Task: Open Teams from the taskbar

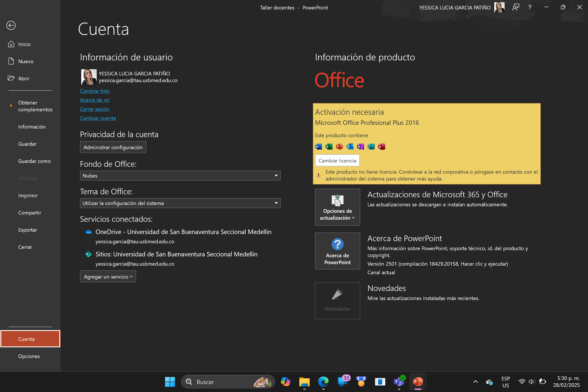Action: click(399, 381)
